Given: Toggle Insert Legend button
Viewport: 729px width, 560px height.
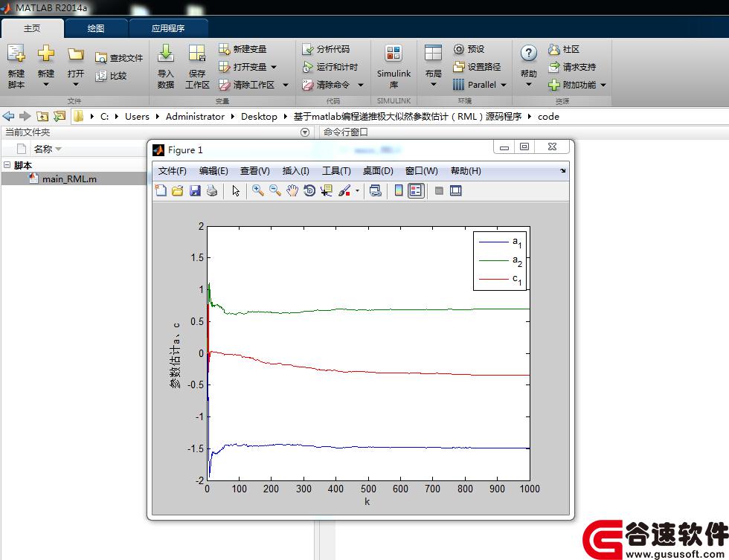Looking at the screenshot, I should coord(416,190).
